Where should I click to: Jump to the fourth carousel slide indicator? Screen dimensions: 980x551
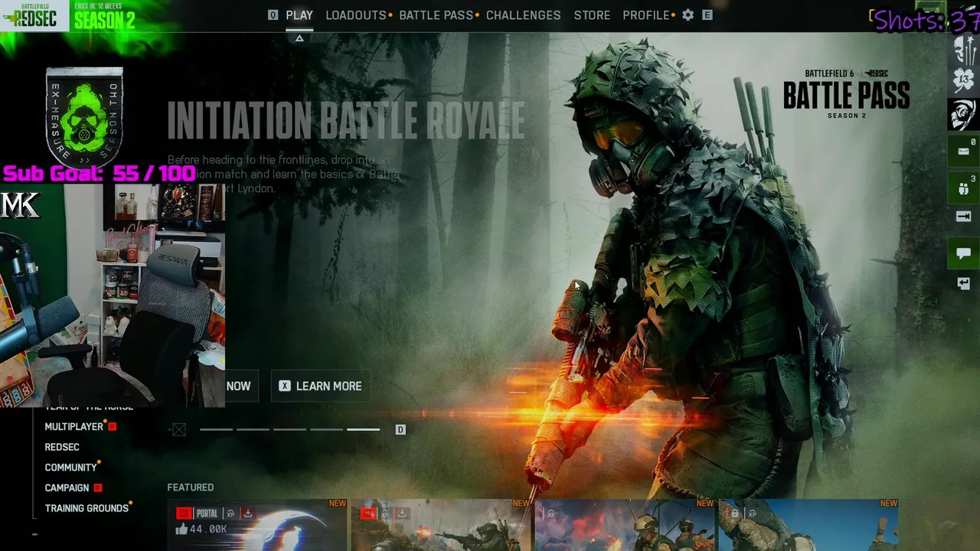click(326, 429)
